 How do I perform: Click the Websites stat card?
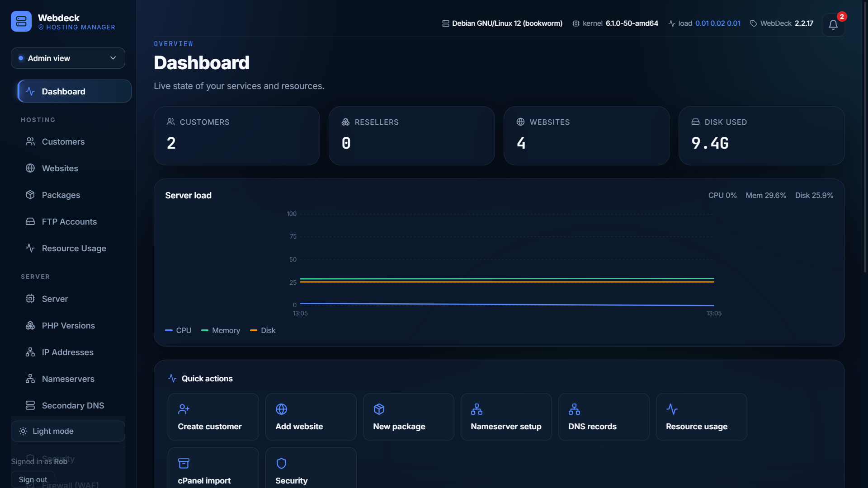[586, 136]
